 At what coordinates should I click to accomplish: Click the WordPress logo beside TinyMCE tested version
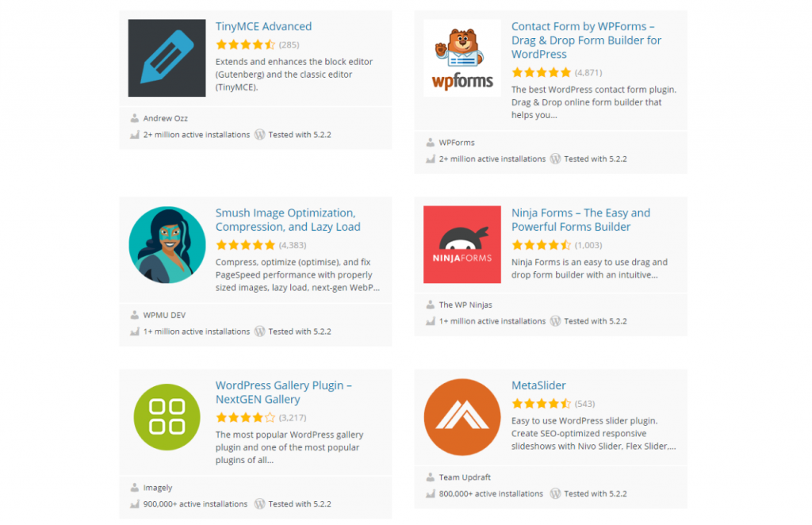click(259, 135)
